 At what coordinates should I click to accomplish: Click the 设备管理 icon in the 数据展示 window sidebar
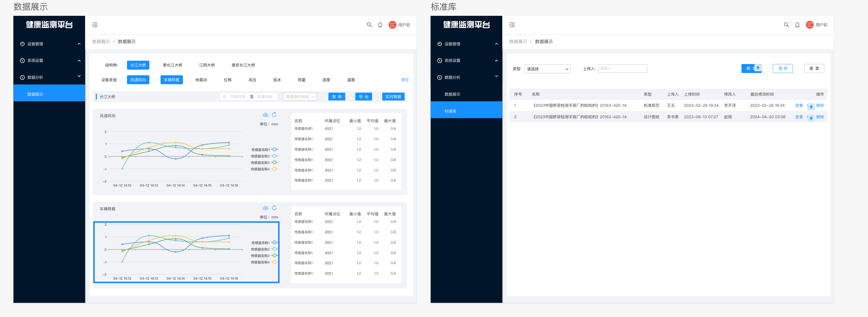[22, 44]
